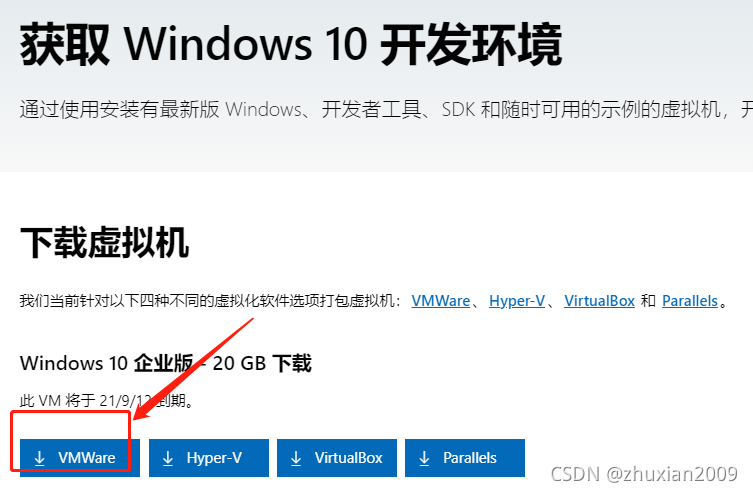Viewport: 753px width, 492px height.
Task: Click the download arrow icon on Hyper-V button
Action: click(168, 458)
